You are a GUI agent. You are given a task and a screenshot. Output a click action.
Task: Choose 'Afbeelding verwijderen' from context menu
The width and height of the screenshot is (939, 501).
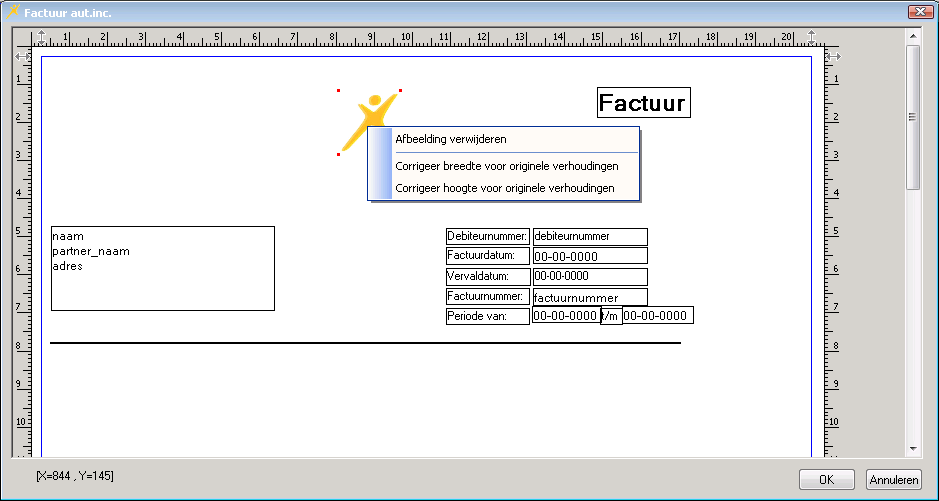pos(451,139)
